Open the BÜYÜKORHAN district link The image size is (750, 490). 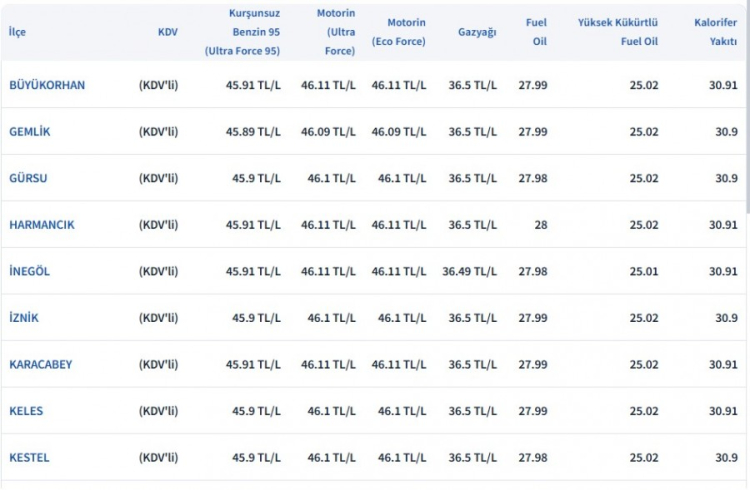point(47,85)
